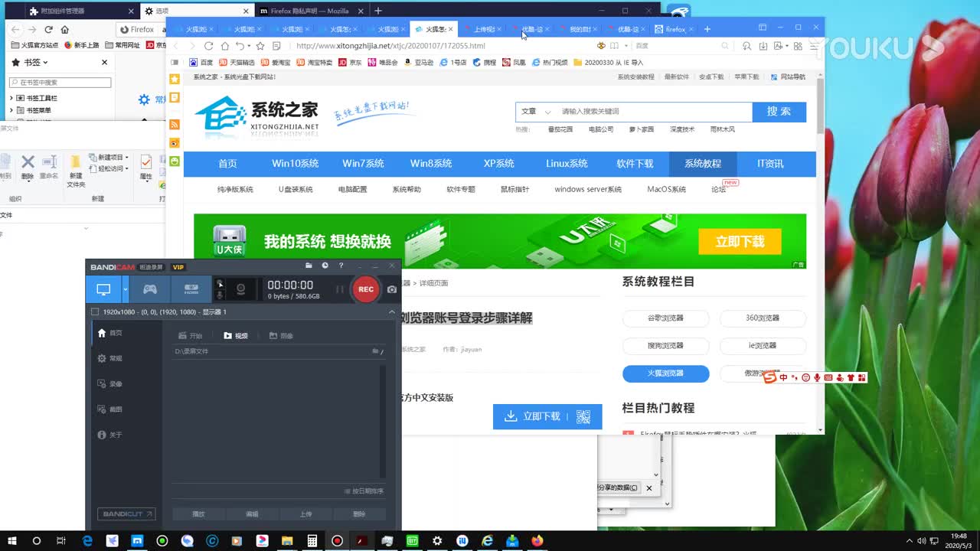The image size is (980, 551).
Task: Click browser sidebar RSS feed icon
Action: click(175, 124)
